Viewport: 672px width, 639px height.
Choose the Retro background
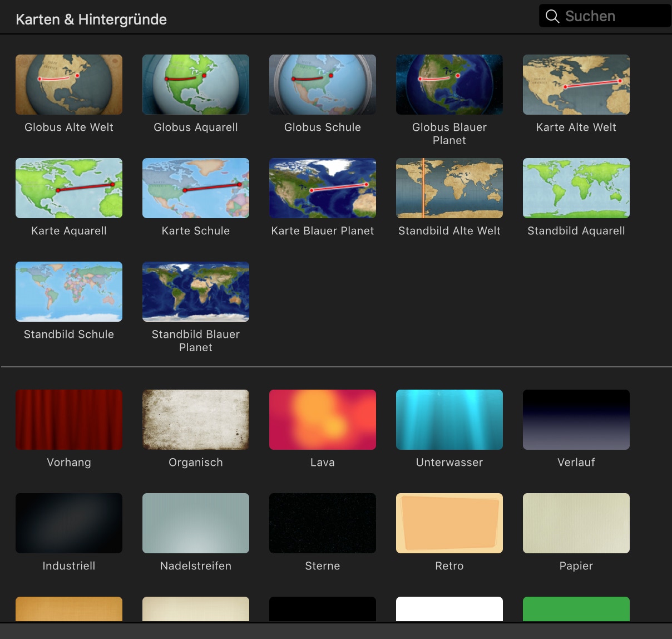449,523
